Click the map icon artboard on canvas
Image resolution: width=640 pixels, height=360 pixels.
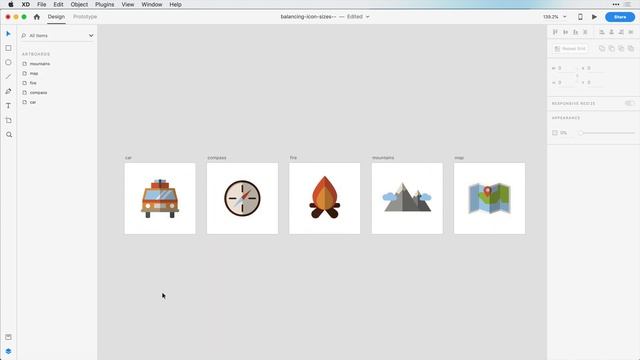[489, 198]
